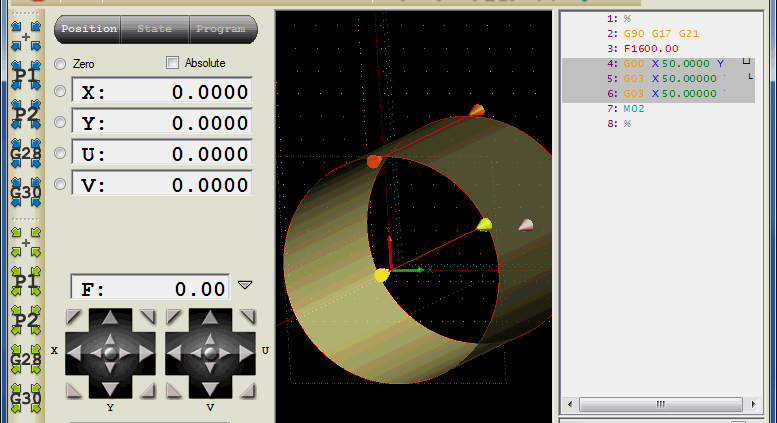Click the upper blue P1 position icon
The width and height of the screenshot is (777, 423).
25,73
